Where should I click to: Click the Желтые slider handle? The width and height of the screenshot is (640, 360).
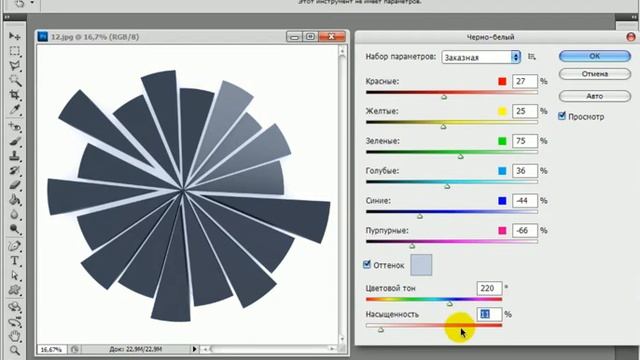[443, 127]
